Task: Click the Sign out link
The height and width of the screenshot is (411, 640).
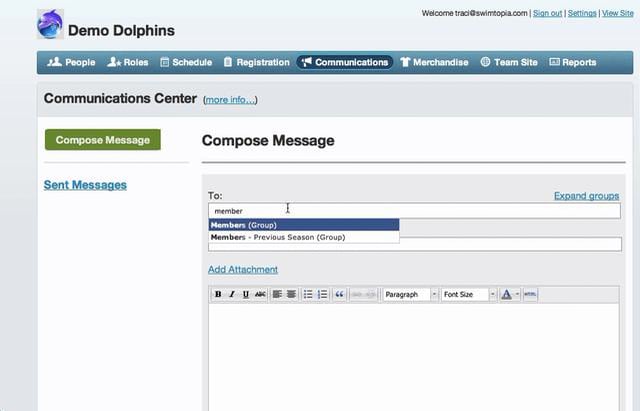Action: 547,13
